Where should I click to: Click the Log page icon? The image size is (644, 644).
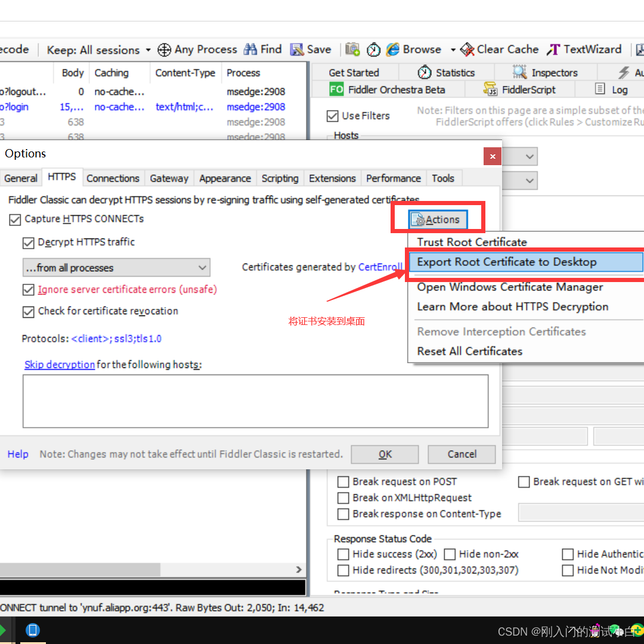tap(600, 89)
